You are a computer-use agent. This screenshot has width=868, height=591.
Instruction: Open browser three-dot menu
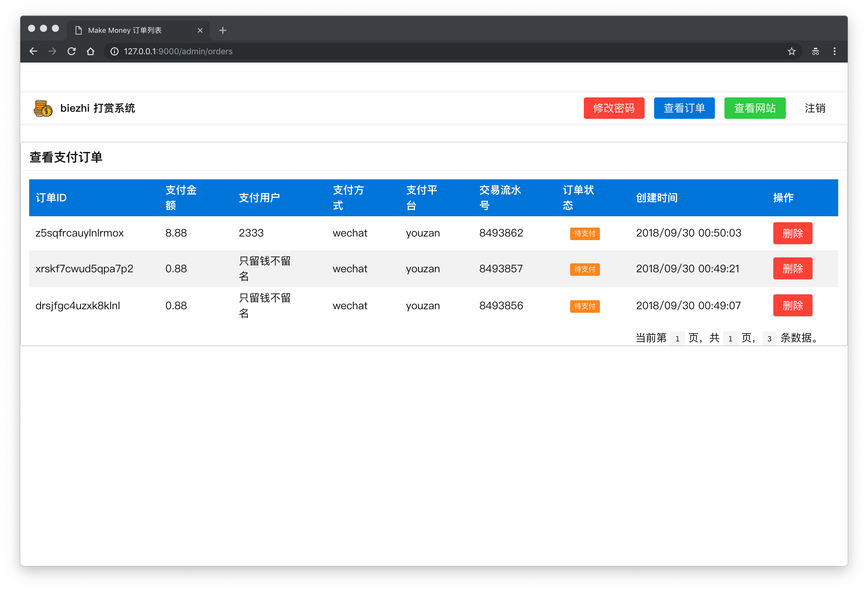[834, 51]
